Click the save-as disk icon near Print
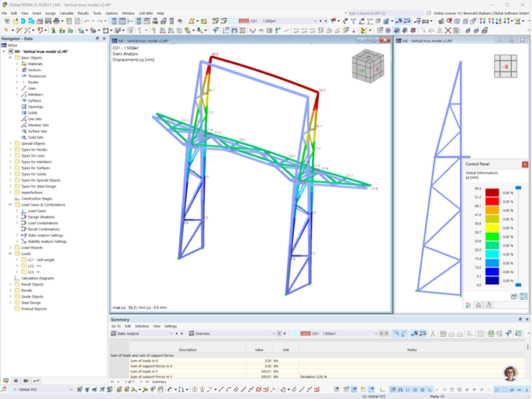This screenshot has width=532, height=399. pyautogui.click(x=48, y=21)
